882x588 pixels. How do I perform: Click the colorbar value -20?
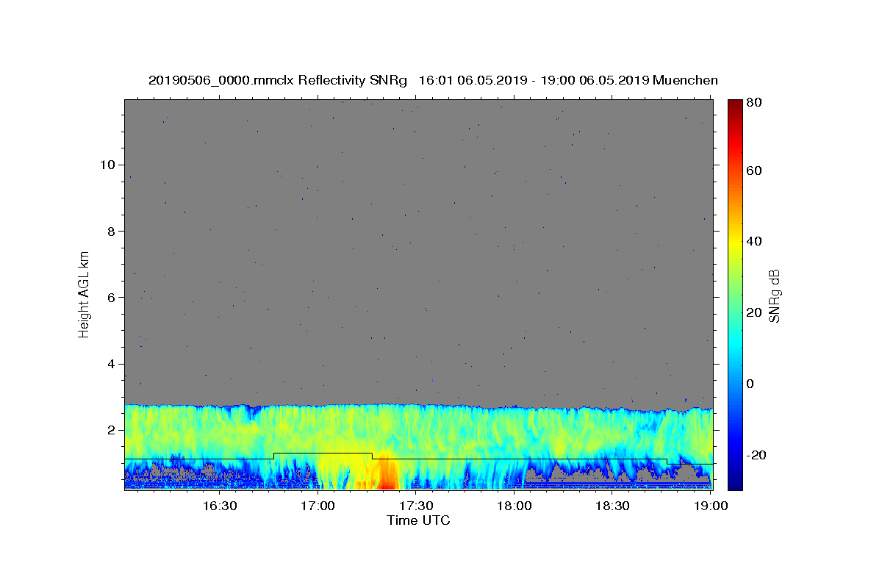pos(756,455)
